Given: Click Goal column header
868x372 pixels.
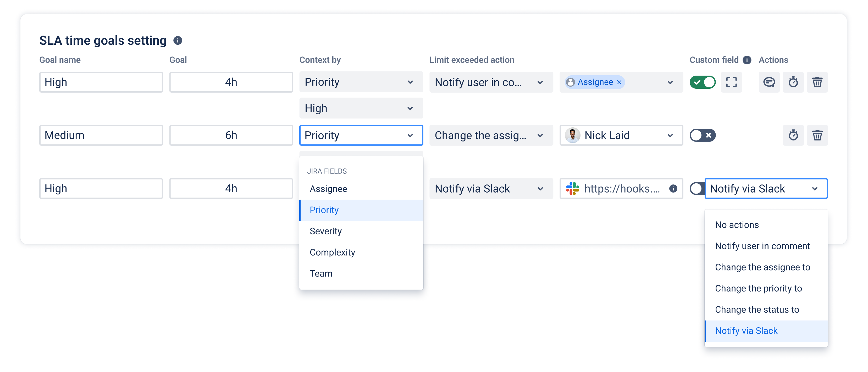Looking at the screenshot, I should [x=178, y=60].
